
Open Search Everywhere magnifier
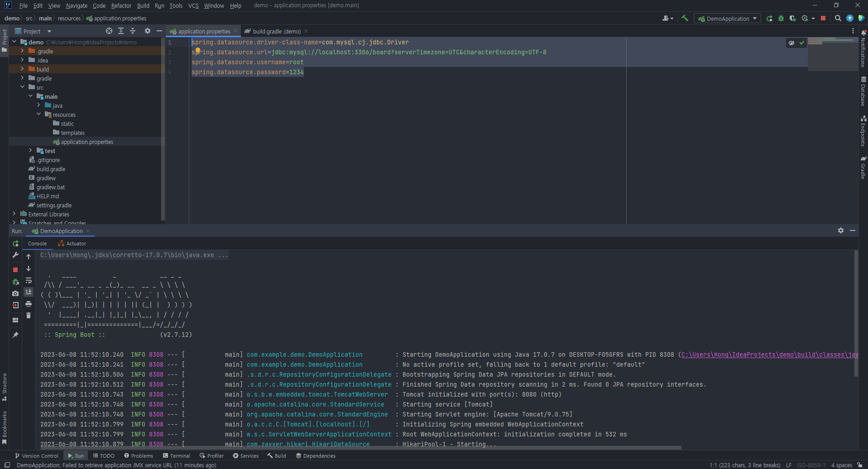point(838,19)
